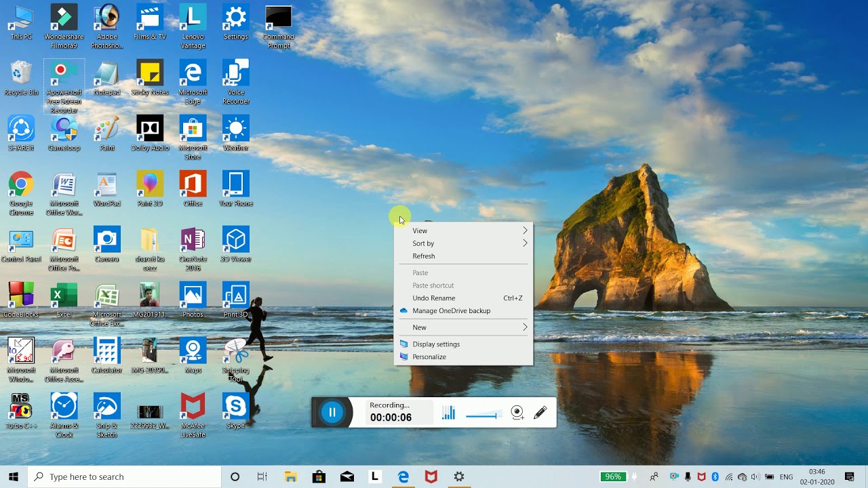Click the webcam icon in recorder toolbar
Screen dimensions: 868x488
click(x=517, y=413)
